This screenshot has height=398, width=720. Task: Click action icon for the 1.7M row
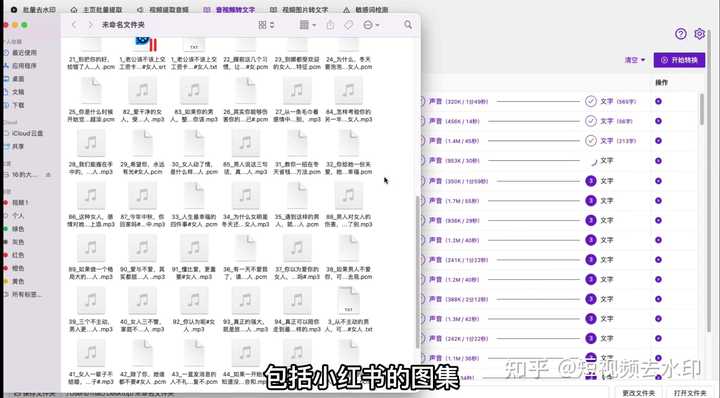tap(658, 201)
